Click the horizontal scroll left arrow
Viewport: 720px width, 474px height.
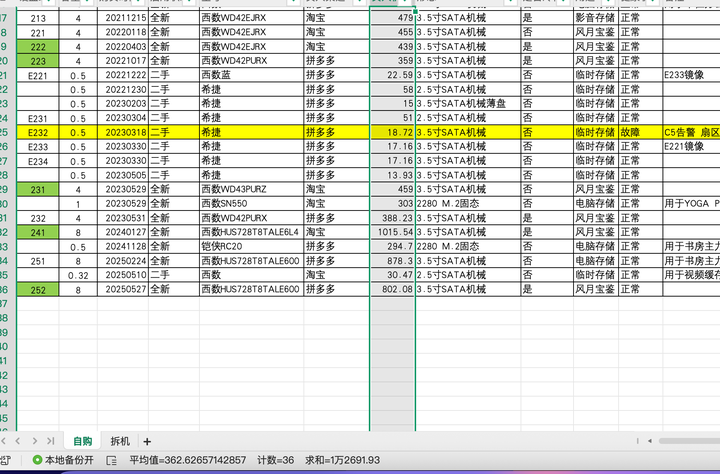(650, 441)
